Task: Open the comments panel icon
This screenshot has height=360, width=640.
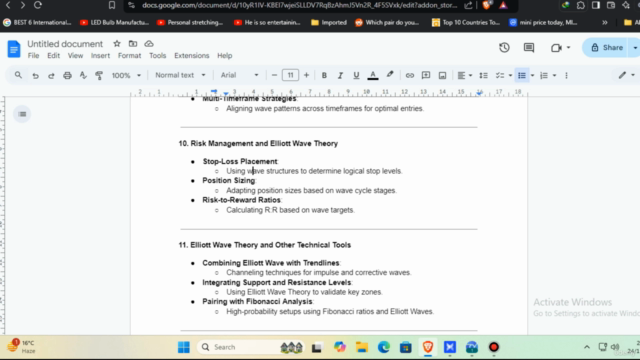Action: 529,48
